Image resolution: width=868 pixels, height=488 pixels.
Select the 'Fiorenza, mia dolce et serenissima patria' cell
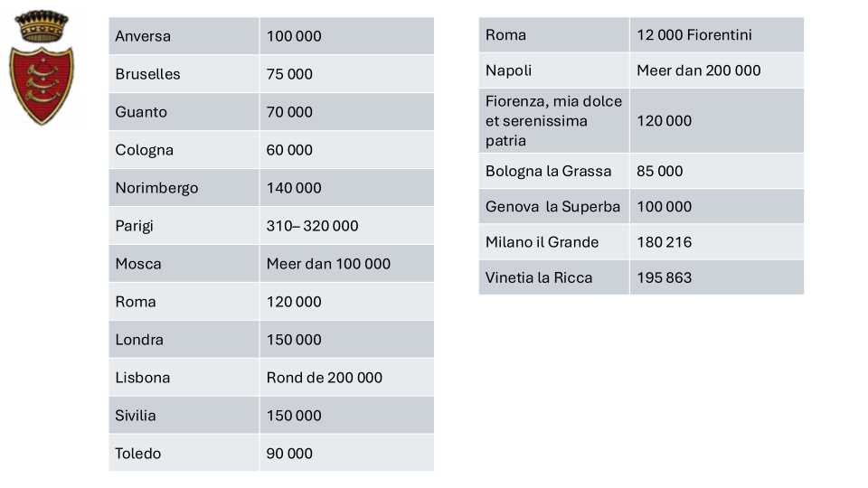[553, 121]
